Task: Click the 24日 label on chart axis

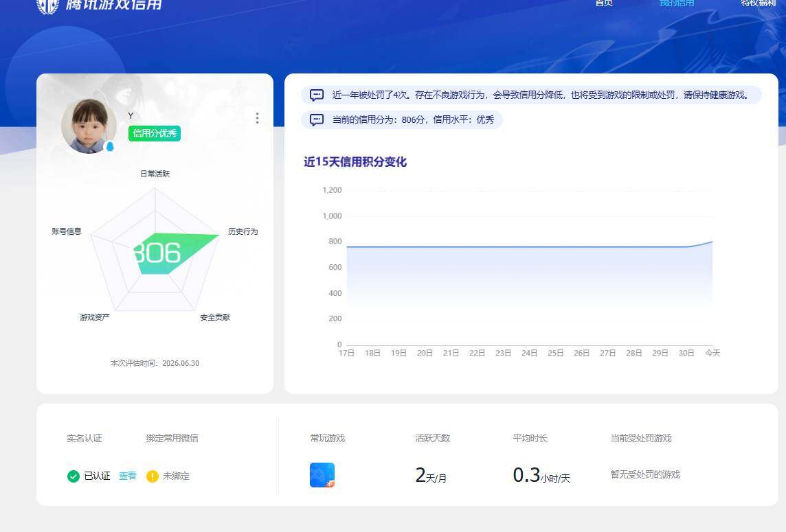Action: tap(529, 353)
